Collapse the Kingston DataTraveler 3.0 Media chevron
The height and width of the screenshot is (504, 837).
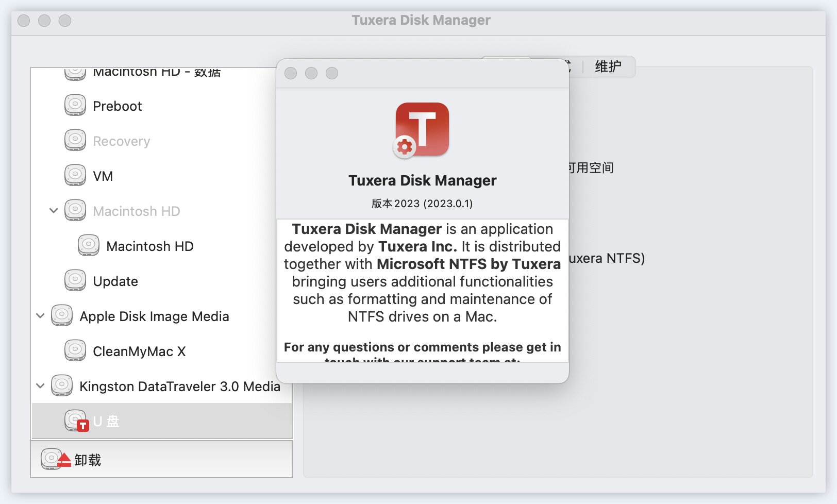click(x=39, y=385)
